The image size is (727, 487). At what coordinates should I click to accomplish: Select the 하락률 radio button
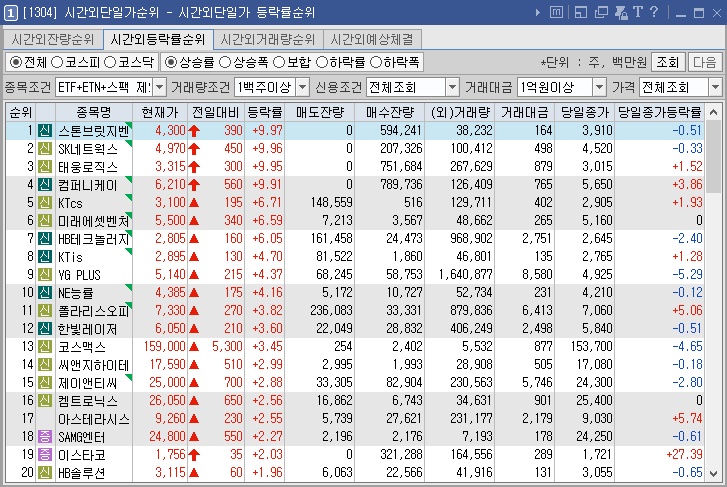(322, 62)
